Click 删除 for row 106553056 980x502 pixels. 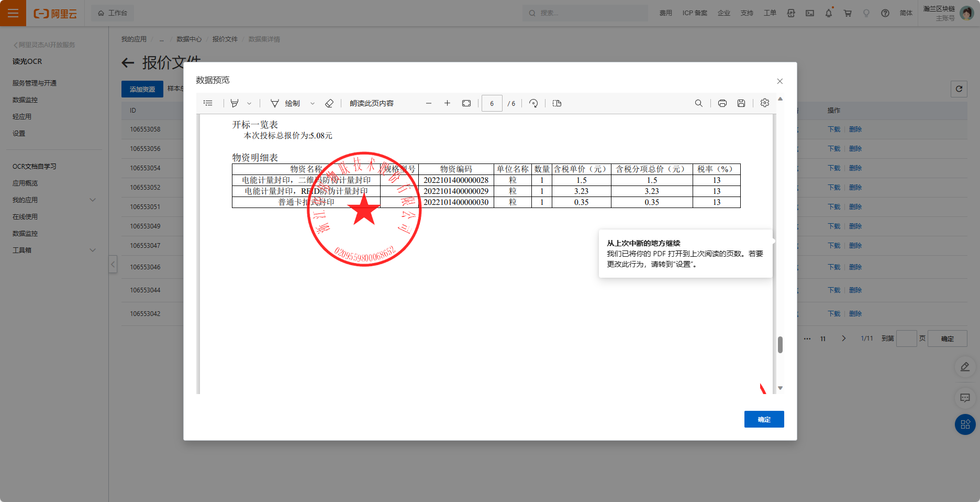[855, 149]
